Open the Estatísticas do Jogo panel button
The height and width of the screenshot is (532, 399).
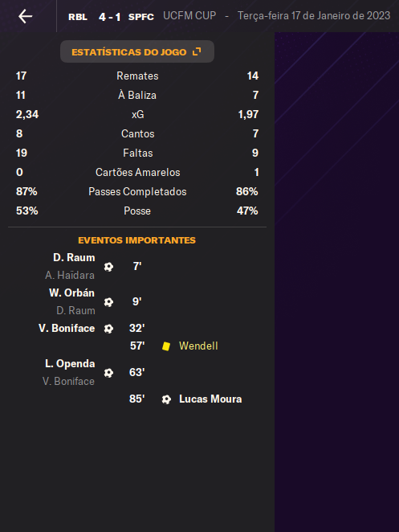pyautogui.click(x=137, y=51)
